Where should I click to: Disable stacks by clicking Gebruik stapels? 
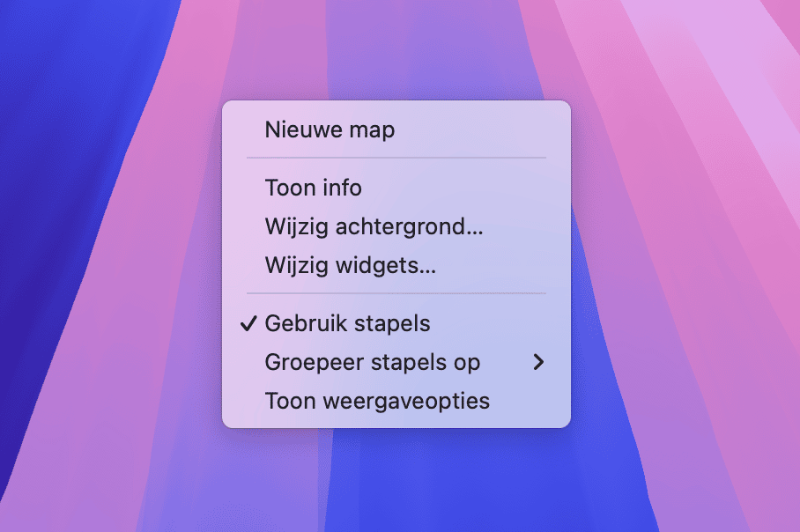(x=347, y=323)
